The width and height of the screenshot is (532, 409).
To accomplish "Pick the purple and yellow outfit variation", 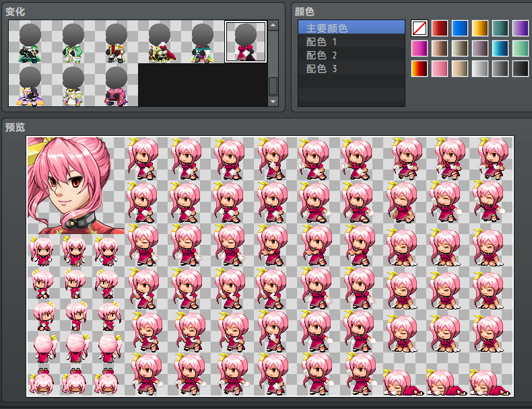I will point(30,85).
